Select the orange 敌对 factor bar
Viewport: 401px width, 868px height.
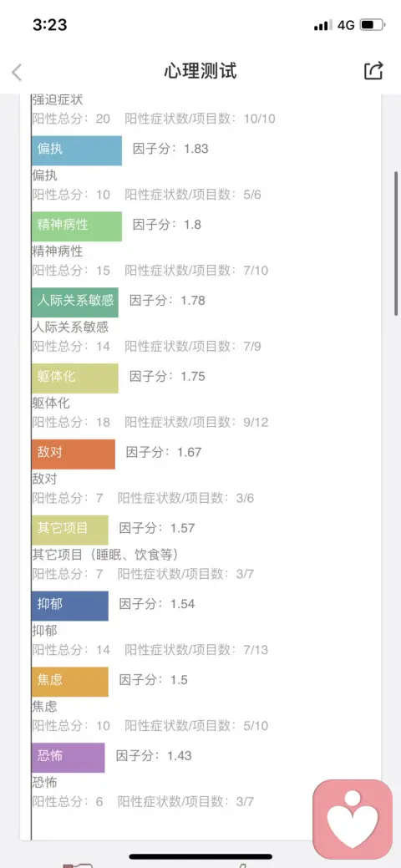[x=74, y=454]
